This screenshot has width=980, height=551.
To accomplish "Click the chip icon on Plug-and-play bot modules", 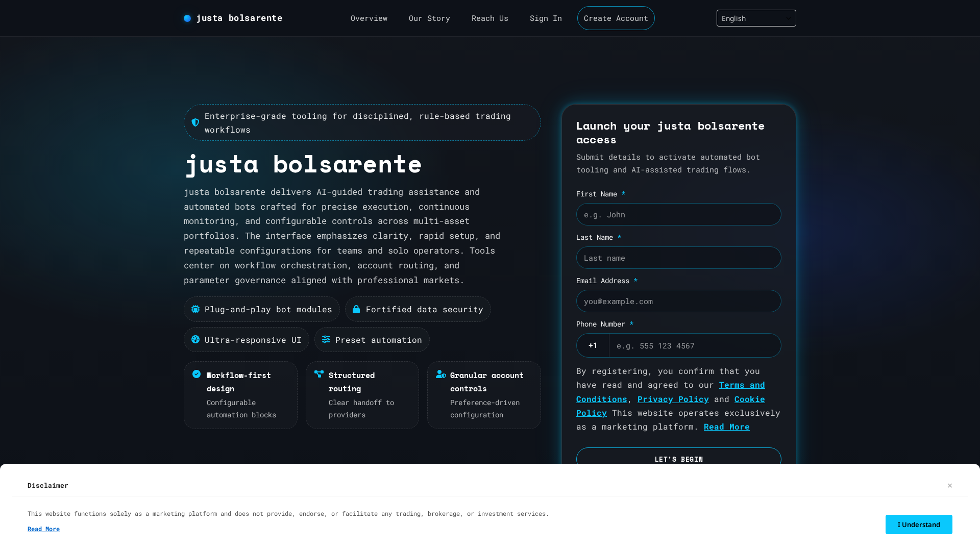I will point(195,309).
